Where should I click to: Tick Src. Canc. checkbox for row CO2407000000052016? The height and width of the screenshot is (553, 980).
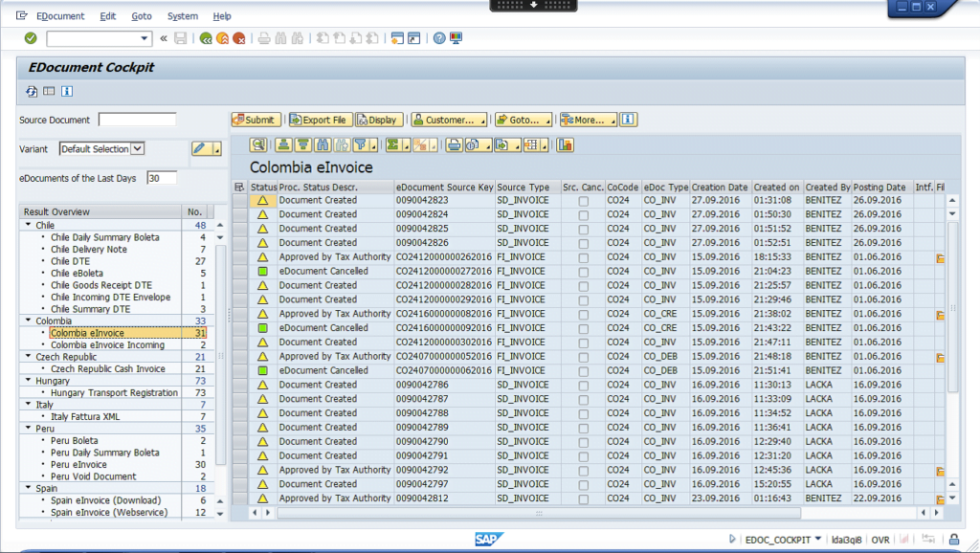coord(583,358)
